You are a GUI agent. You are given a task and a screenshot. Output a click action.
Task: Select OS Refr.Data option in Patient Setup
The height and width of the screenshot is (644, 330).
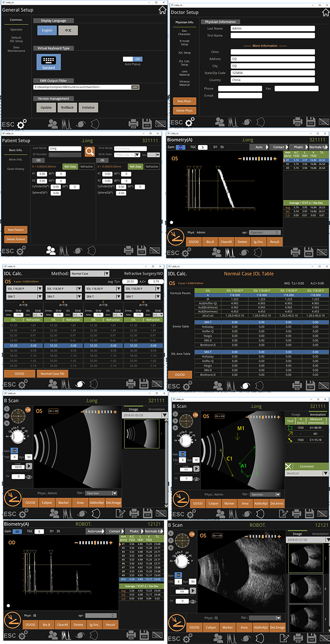(x=136, y=166)
